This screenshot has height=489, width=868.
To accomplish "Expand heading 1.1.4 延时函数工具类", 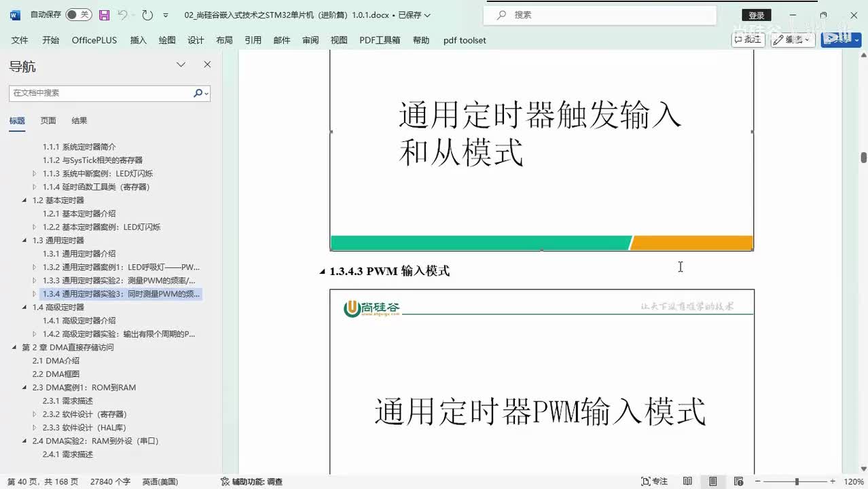I will (35, 187).
